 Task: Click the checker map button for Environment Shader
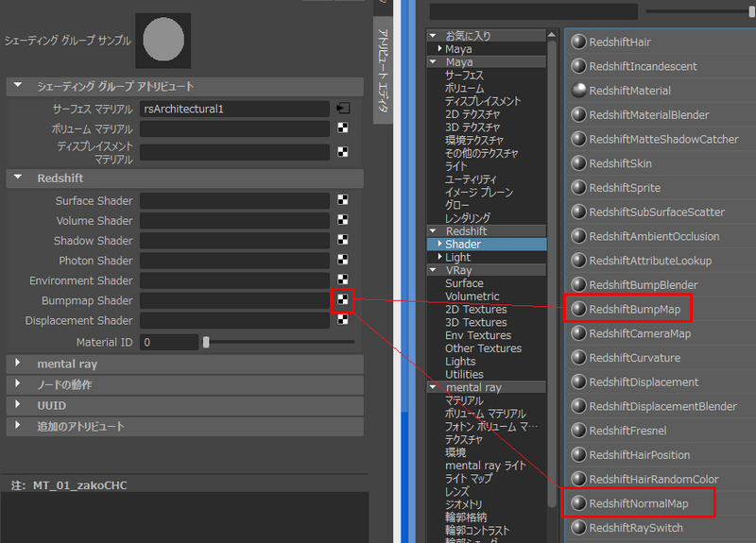tap(343, 280)
